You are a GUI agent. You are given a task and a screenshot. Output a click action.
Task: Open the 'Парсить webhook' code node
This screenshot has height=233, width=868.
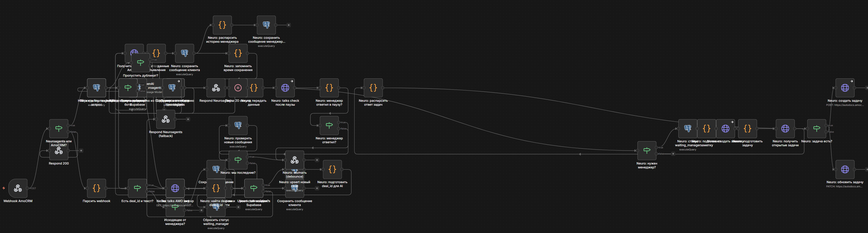point(96,188)
